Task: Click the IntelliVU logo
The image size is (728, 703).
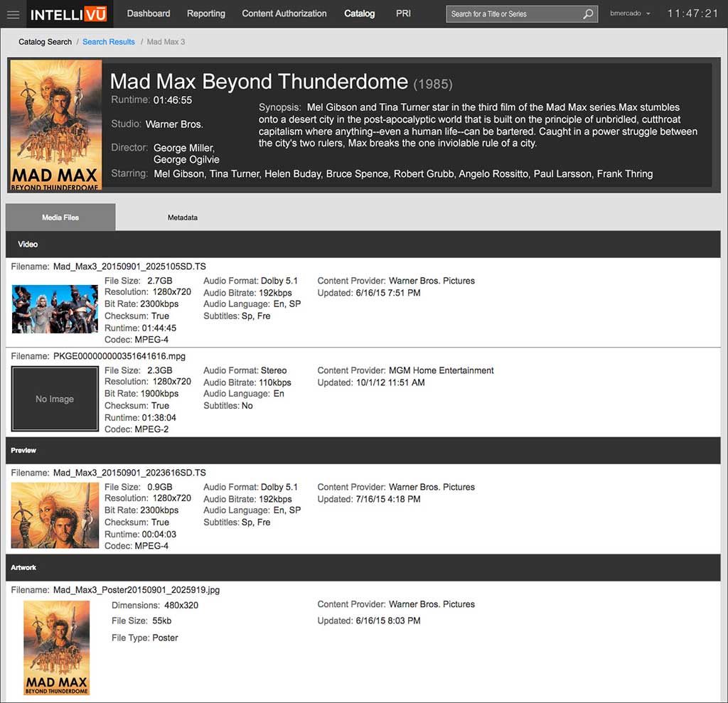Action: tap(66, 14)
